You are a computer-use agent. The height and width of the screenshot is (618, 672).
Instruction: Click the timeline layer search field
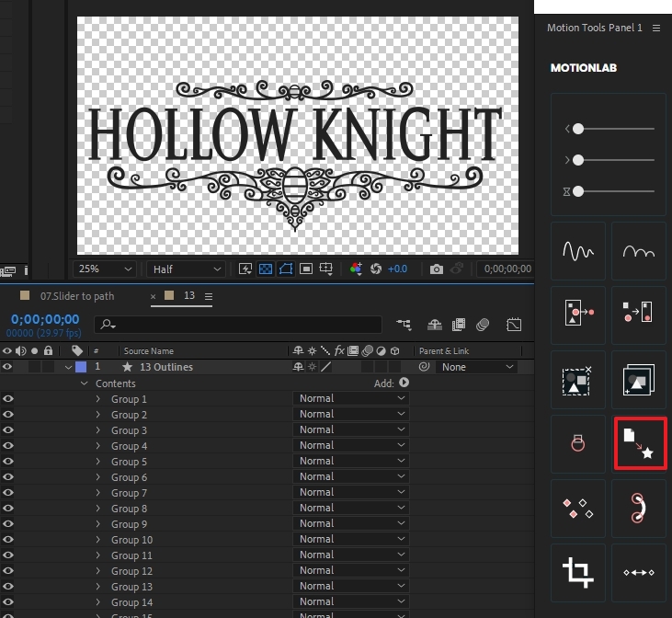coord(238,325)
